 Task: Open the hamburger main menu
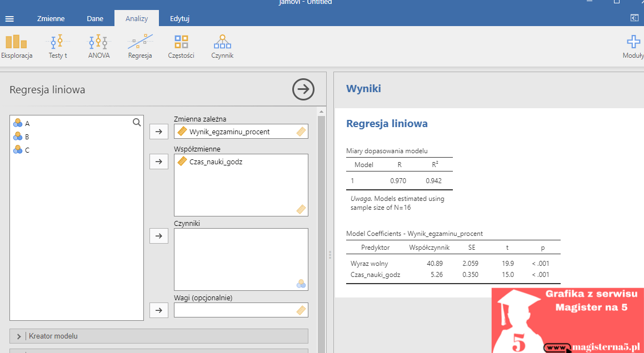9,19
